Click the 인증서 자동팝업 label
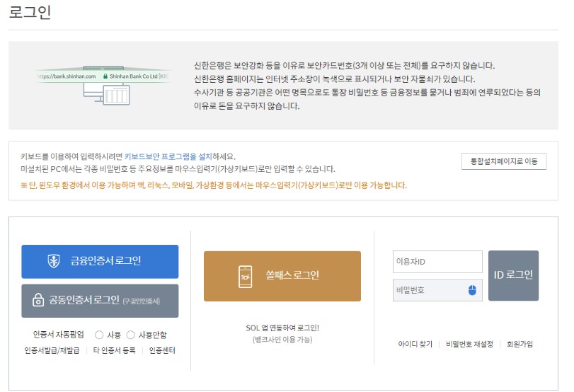 click(59, 335)
